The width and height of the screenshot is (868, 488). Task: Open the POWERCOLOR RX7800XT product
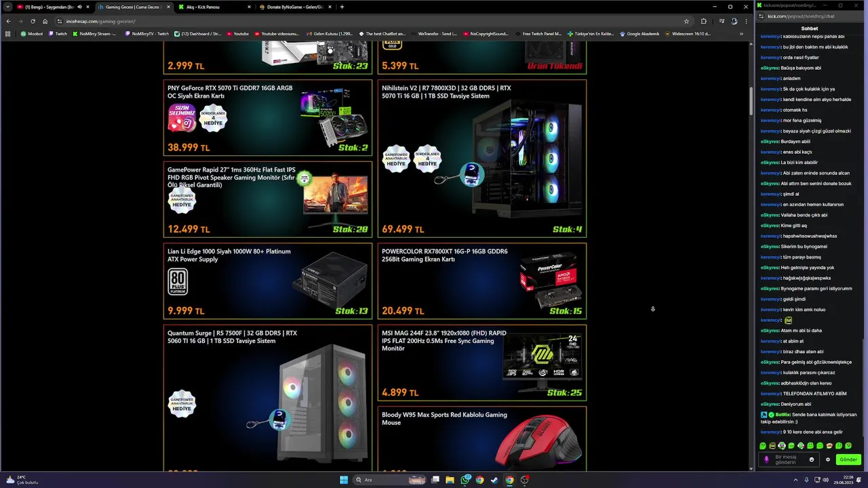tap(482, 281)
